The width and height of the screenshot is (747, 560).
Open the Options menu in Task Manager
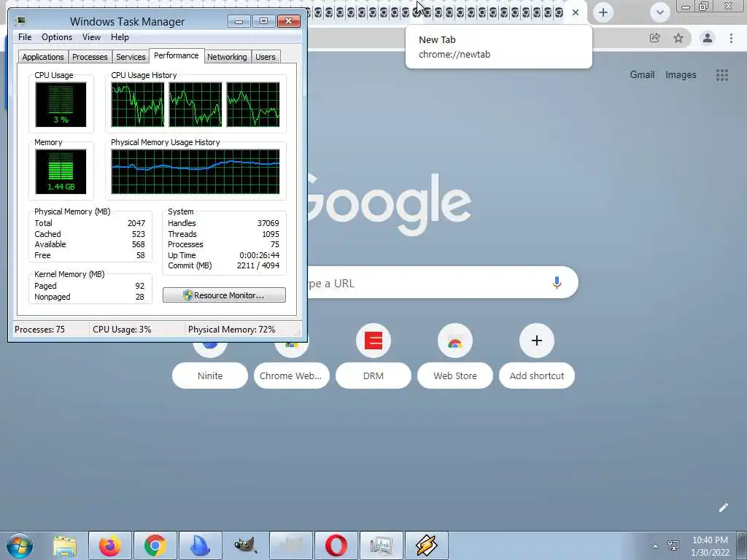tap(57, 37)
